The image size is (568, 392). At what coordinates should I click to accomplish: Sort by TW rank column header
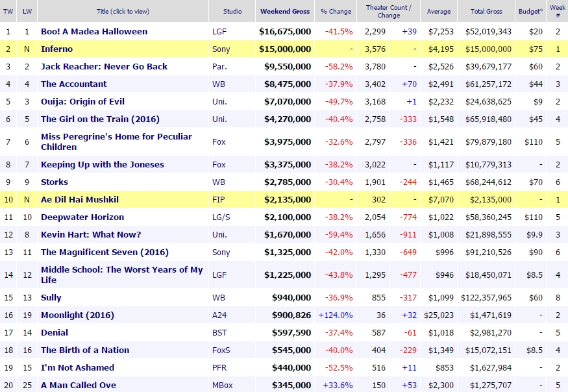[x=8, y=11]
